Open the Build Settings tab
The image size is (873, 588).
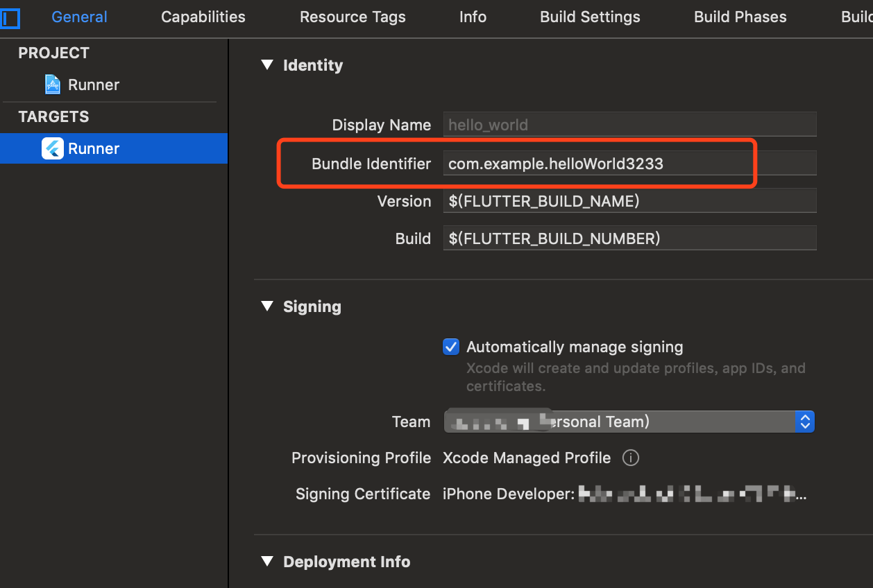[x=590, y=17]
